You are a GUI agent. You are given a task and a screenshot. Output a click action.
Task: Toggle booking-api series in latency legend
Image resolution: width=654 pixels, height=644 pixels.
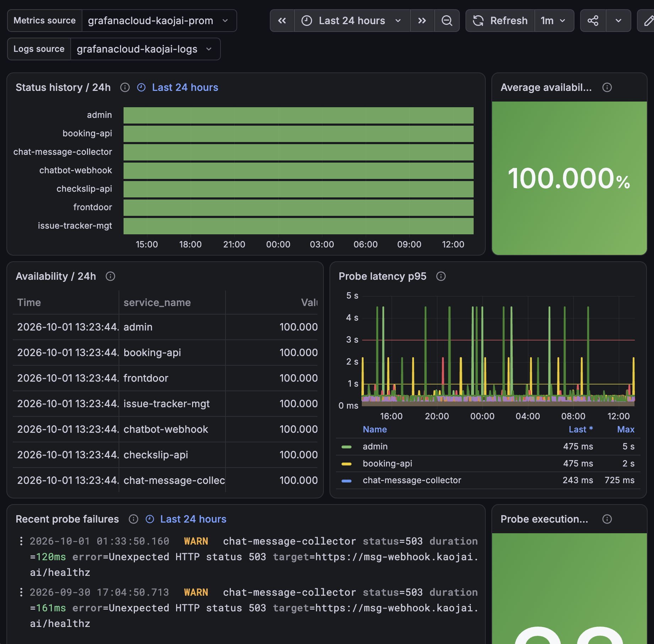(x=387, y=463)
